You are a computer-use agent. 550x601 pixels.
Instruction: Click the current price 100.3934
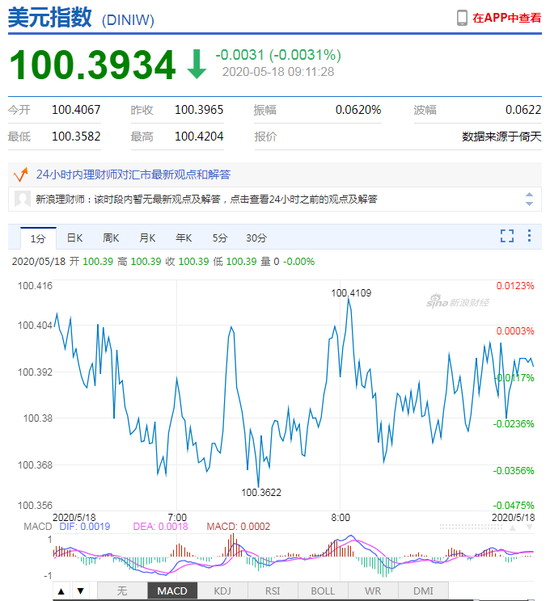click(92, 65)
